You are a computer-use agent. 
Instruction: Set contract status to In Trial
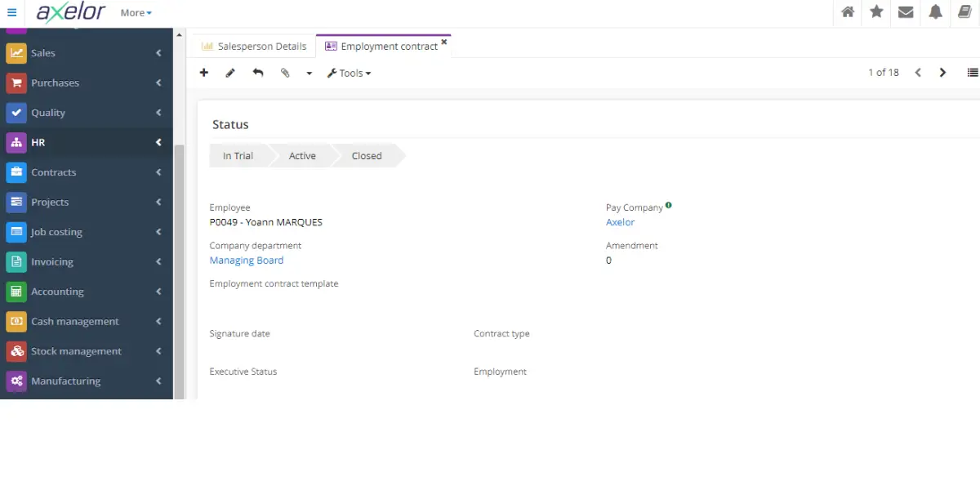pyautogui.click(x=238, y=155)
